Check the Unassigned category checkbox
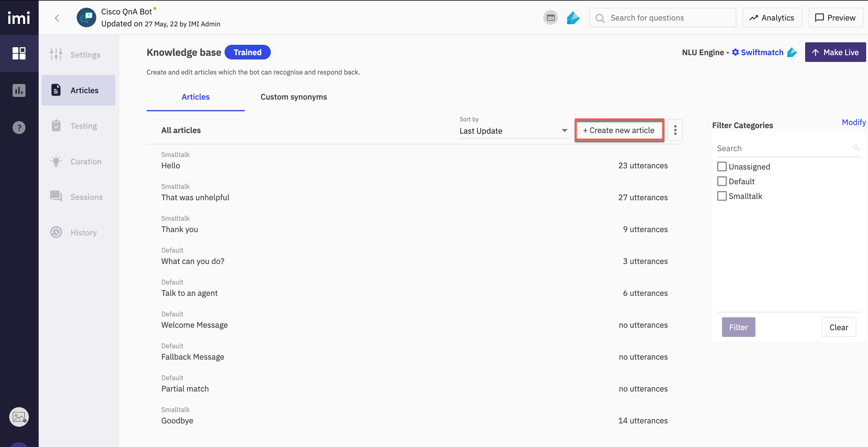 click(x=722, y=166)
